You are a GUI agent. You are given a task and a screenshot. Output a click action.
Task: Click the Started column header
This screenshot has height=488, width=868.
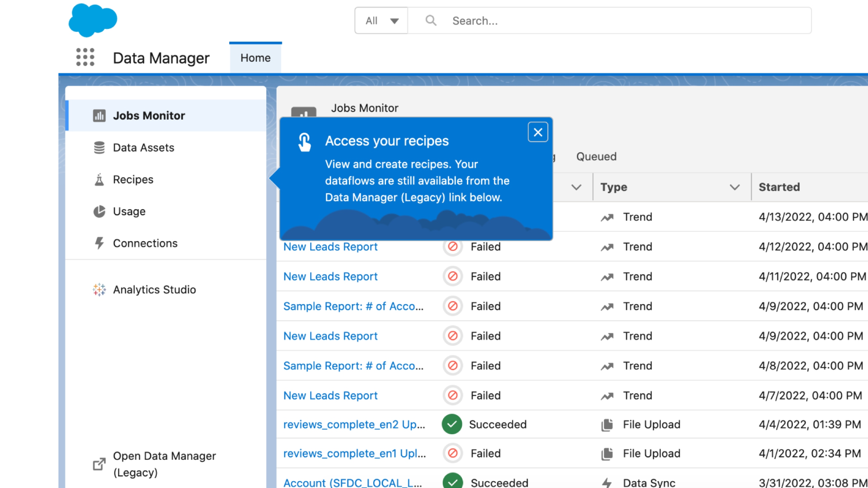tap(779, 187)
